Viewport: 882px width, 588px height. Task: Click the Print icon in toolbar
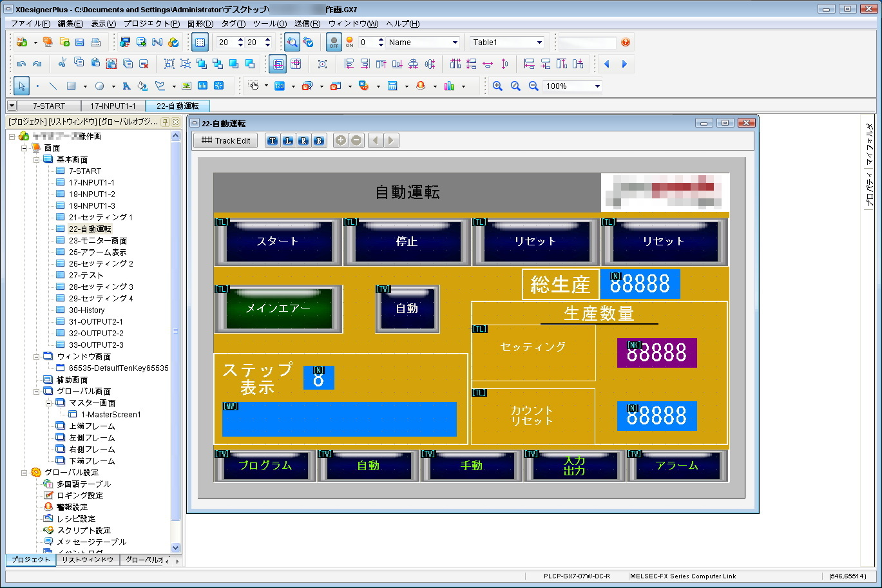(x=96, y=43)
